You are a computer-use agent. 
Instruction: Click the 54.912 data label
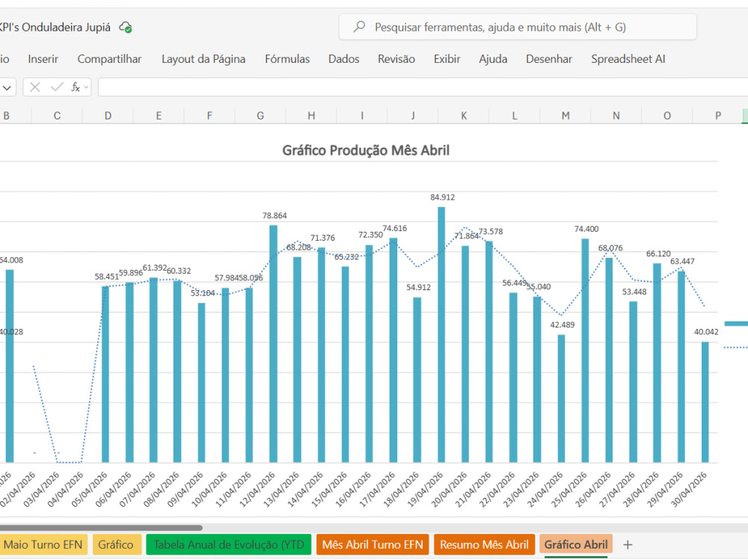418,287
